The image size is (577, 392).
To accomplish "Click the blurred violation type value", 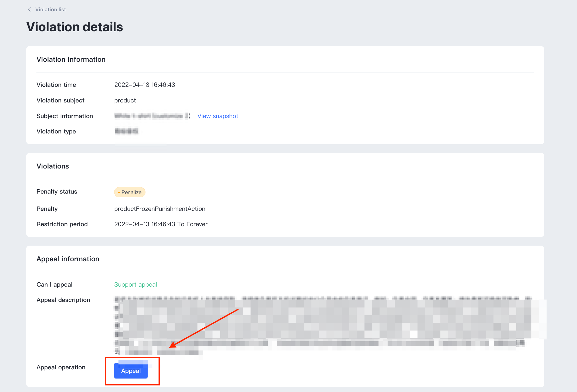I will [126, 131].
